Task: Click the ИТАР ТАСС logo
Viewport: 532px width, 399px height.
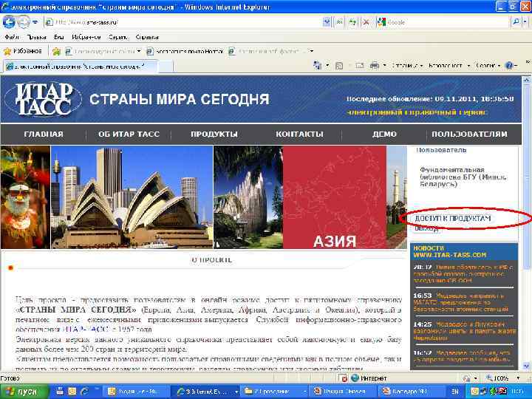Action: point(44,99)
